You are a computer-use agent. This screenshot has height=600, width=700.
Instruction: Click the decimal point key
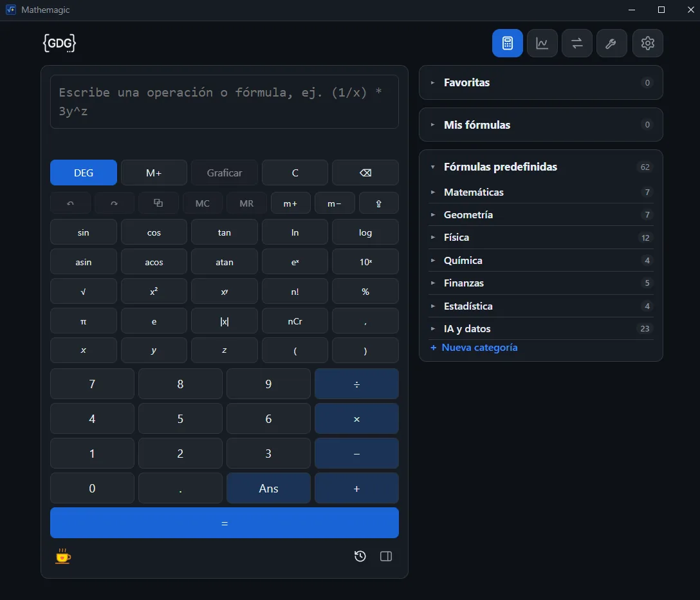point(180,489)
